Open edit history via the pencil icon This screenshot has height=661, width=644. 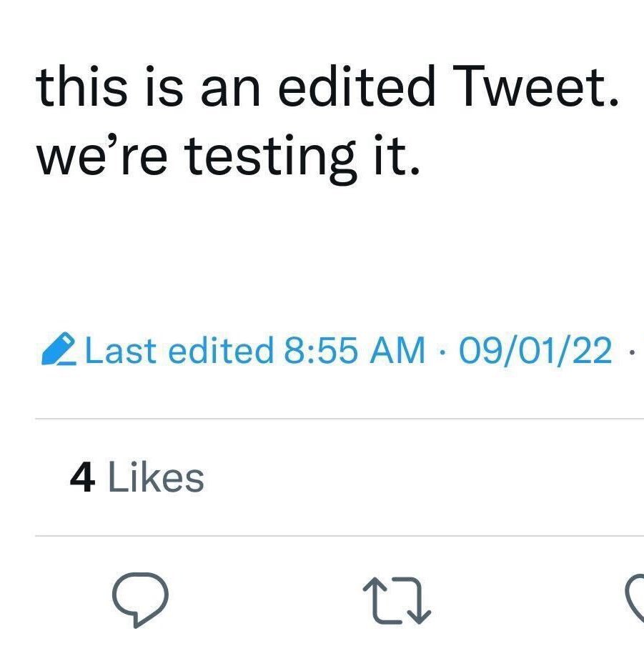[61, 349]
